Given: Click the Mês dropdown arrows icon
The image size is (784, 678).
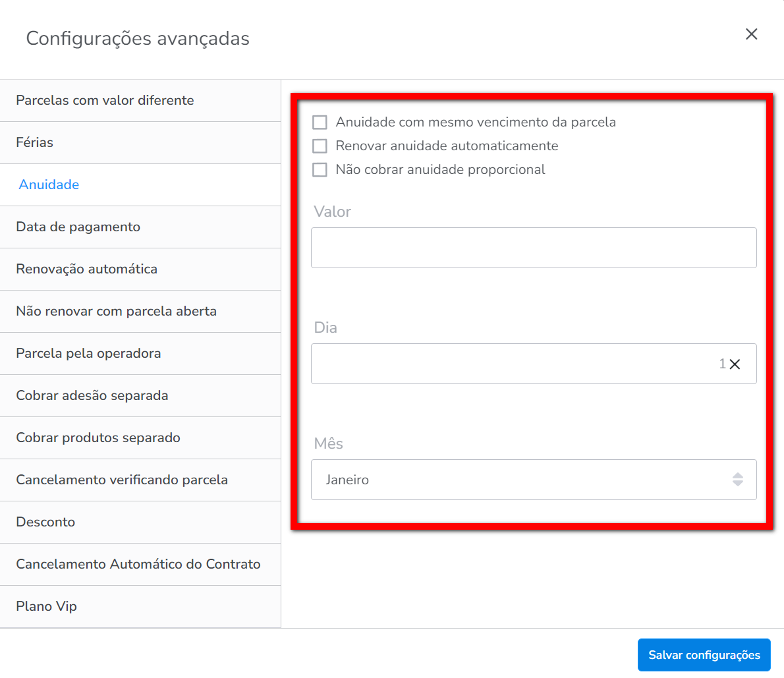Looking at the screenshot, I should [737, 480].
